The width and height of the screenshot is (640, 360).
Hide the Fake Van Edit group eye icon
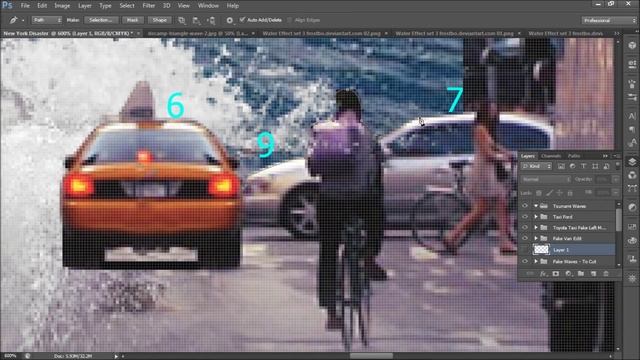pyautogui.click(x=525, y=238)
